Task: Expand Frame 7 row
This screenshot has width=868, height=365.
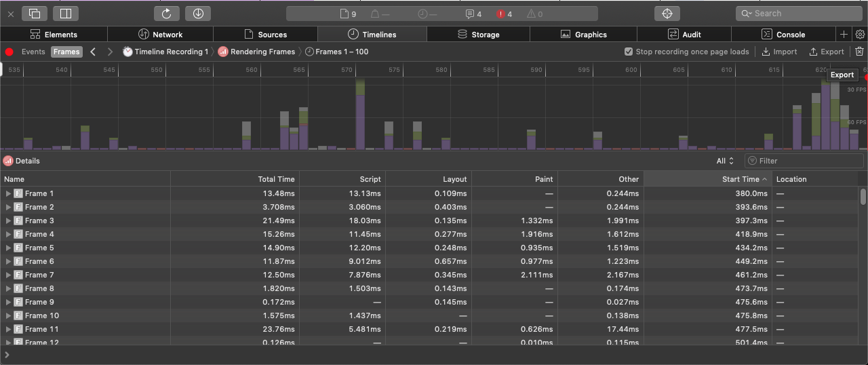Action: point(8,275)
